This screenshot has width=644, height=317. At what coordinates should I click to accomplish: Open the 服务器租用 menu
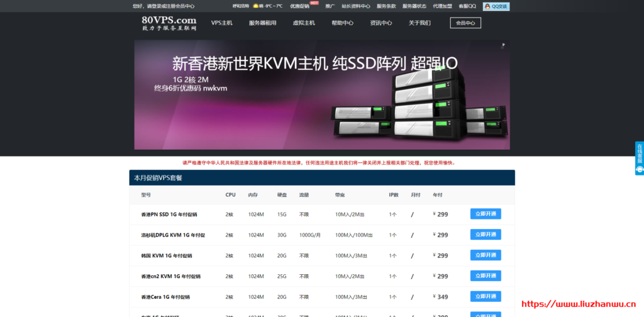(x=262, y=23)
